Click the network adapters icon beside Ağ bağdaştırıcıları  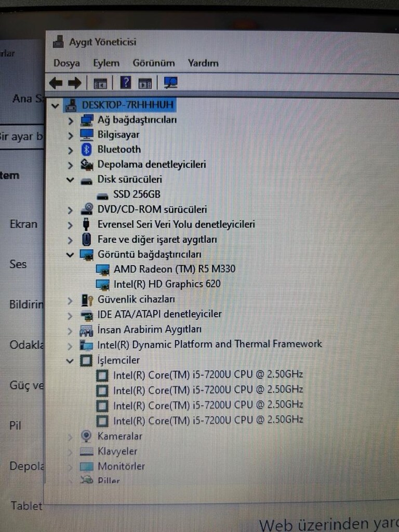(x=87, y=120)
